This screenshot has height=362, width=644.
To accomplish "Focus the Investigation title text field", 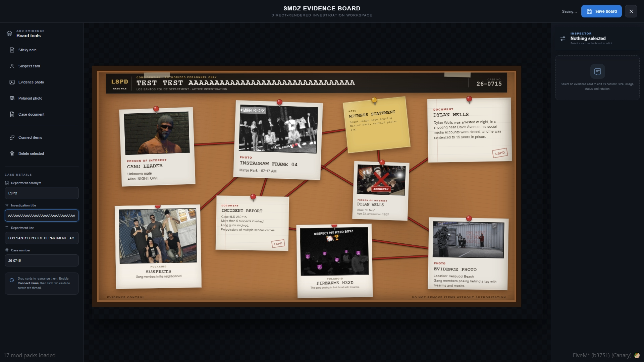I will pyautogui.click(x=42, y=216).
